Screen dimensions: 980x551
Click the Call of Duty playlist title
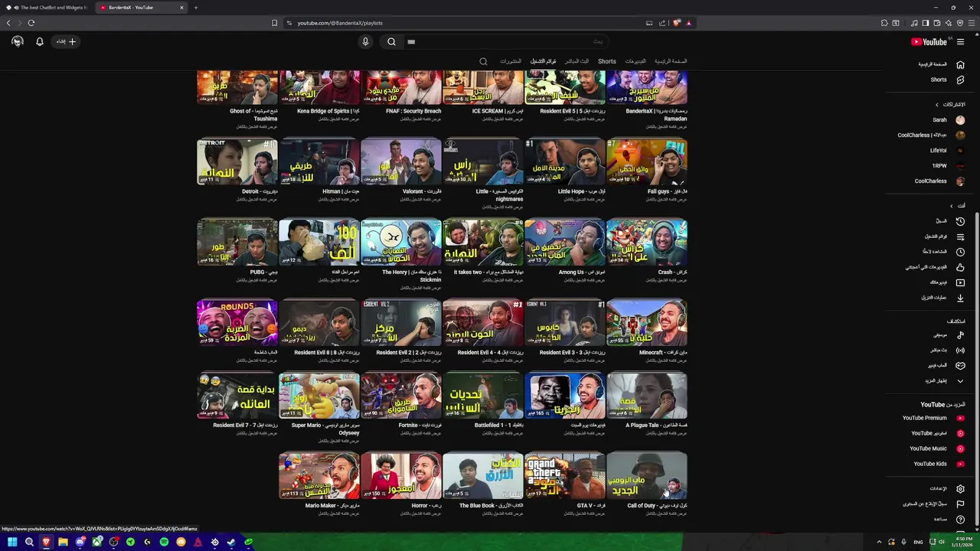[658, 505]
